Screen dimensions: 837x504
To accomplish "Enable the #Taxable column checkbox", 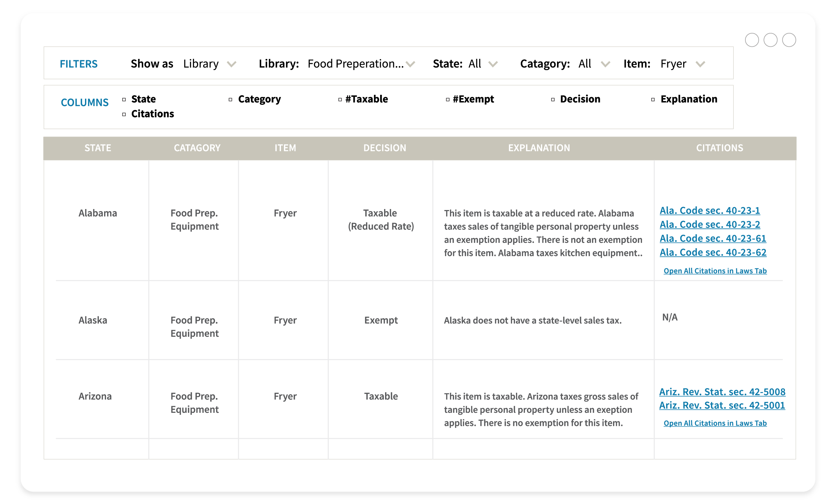I will click(x=340, y=99).
